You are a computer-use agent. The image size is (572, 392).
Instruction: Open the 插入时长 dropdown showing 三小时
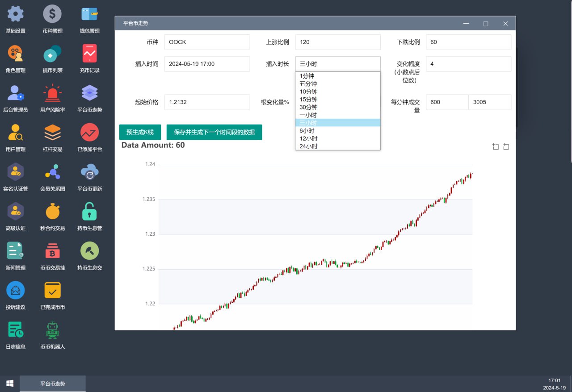click(x=338, y=64)
